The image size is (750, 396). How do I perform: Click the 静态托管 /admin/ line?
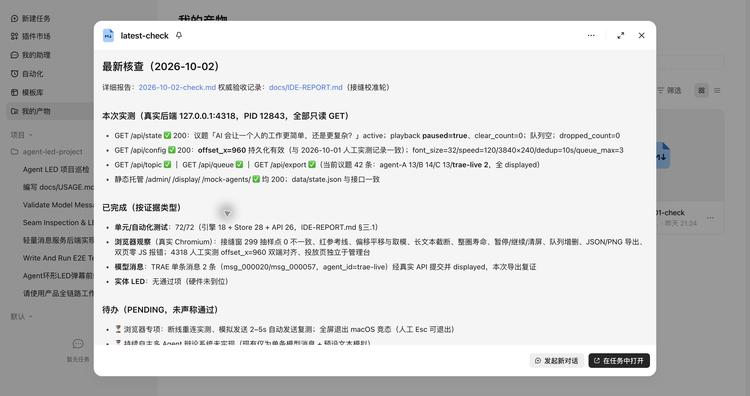(247, 179)
